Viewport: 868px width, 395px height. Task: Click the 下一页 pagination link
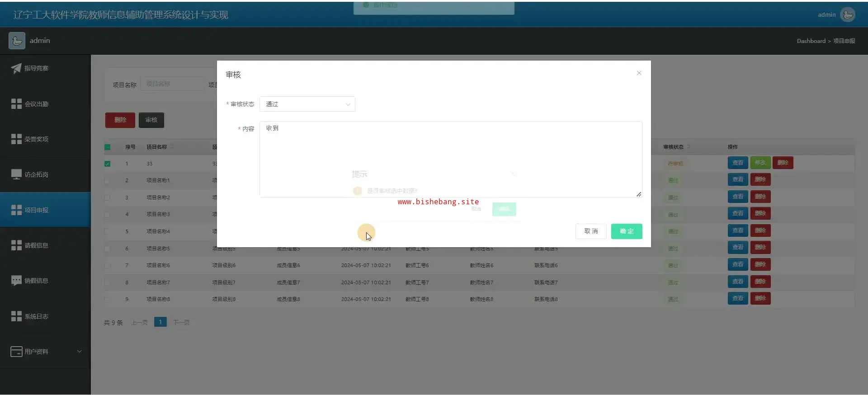coord(181,323)
